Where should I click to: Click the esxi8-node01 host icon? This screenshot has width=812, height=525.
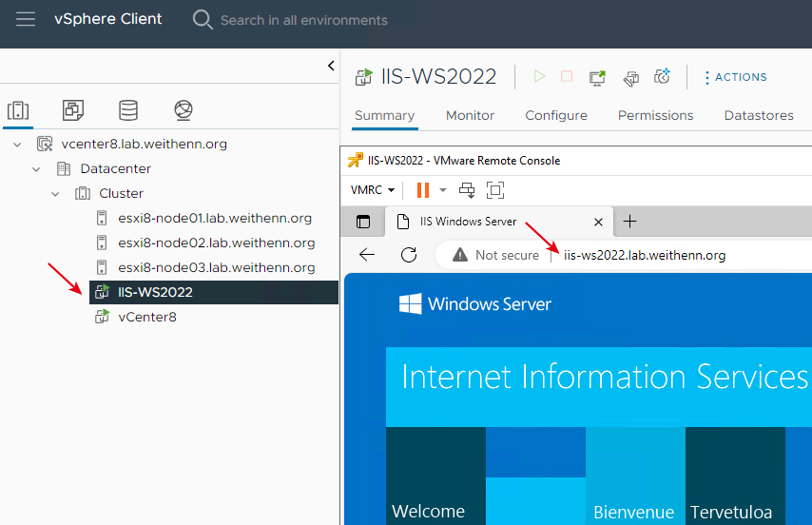click(x=102, y=218)
